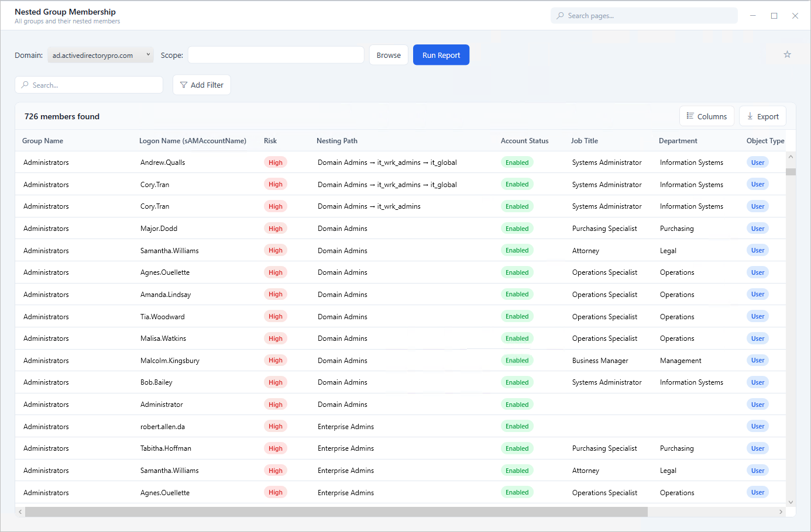Sort by Risk column header
The height and width of the screenshot is (532, 811).
point(270,141)
